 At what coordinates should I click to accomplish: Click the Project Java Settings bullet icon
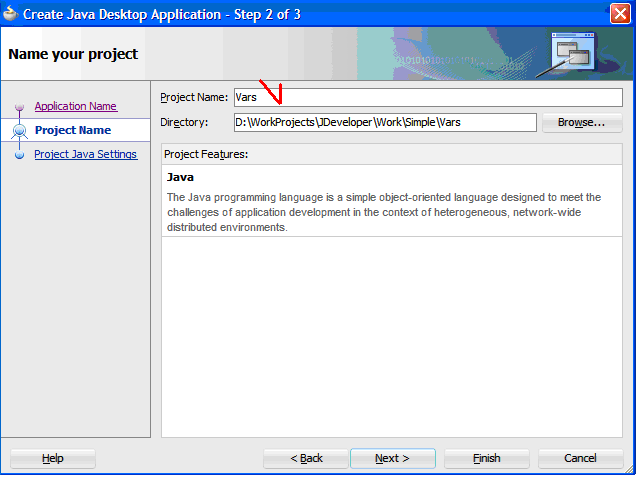19,155
